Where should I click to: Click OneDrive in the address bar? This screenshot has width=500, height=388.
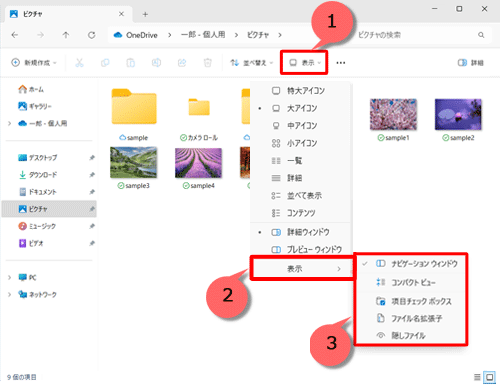point(141,35)
